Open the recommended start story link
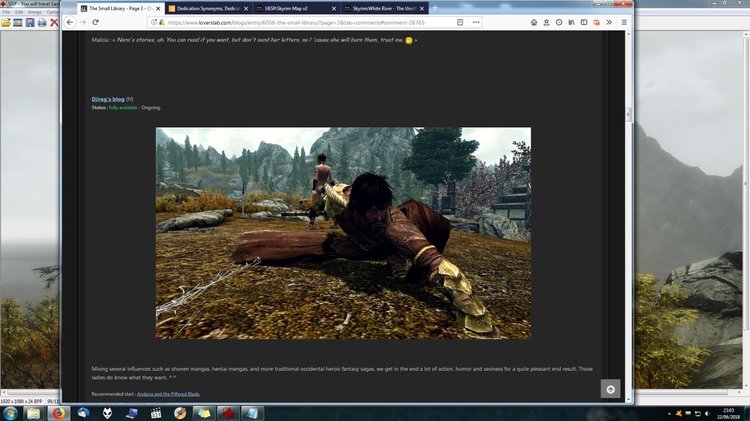The image size is (750, 421). [x=168, y=394]
